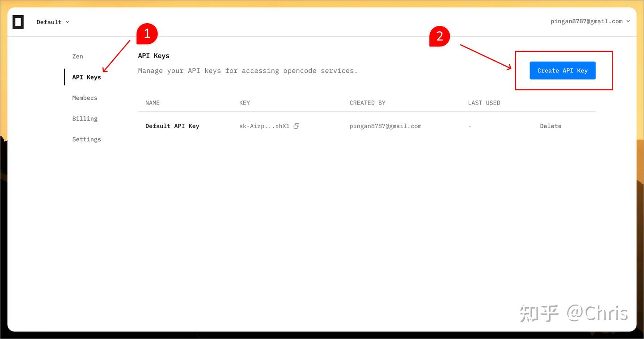Click the Manage your API keys description
The image size is (644, 339).
248,71
